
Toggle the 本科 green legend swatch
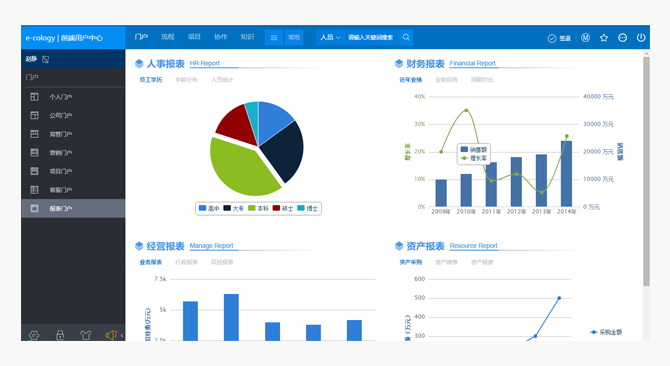252,208
